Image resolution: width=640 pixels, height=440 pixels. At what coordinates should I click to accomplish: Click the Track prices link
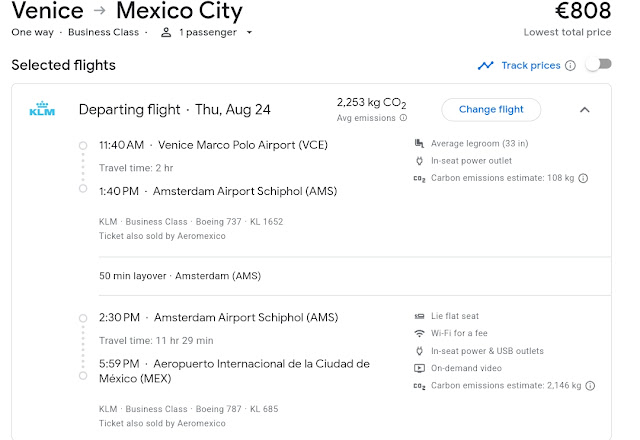point(531,65)
